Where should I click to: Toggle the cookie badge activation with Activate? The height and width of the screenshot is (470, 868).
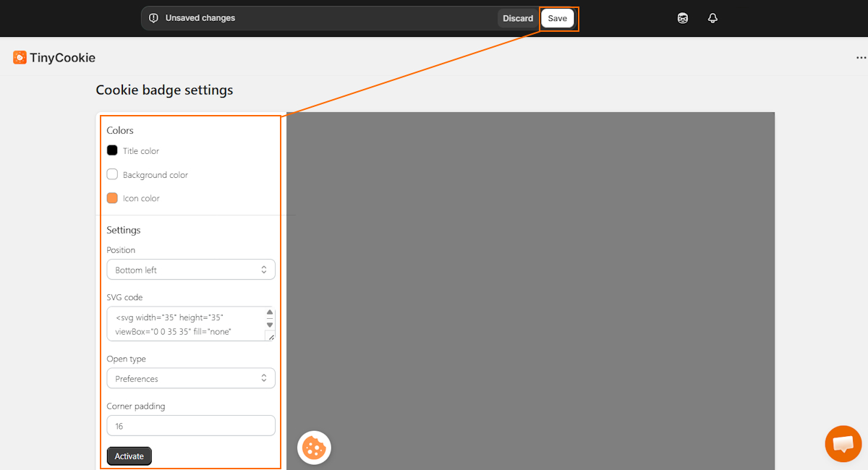point(129,456)
